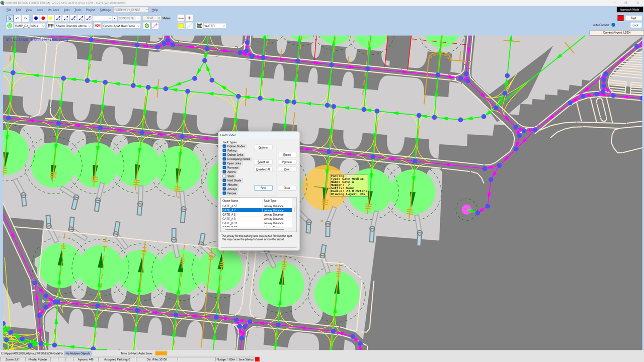Image resolution: width=644 pixels, height=362 pixels.
Task: Select the red fence pattern icon
Action: click(98, 26)
